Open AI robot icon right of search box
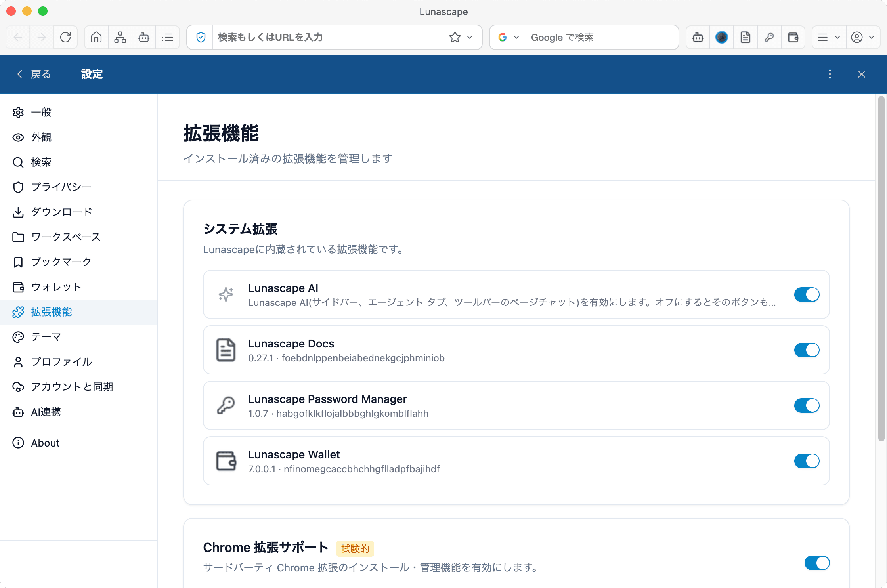 click(698, 37)
